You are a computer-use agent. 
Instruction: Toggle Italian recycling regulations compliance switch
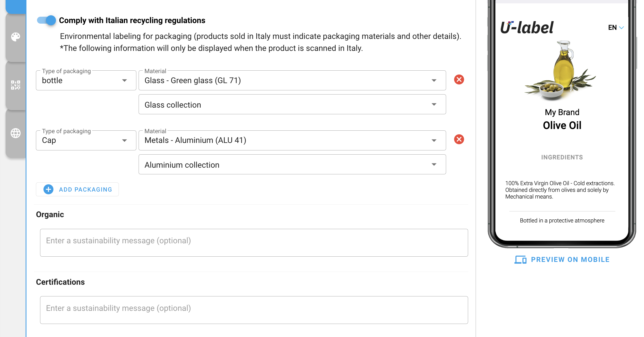[46, 20]
